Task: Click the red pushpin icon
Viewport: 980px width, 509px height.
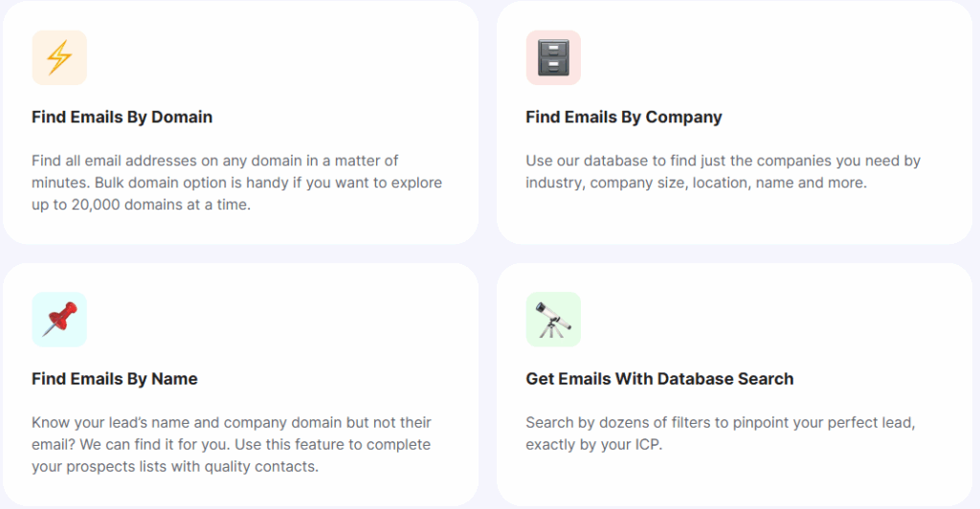Action: pos(59,320)
